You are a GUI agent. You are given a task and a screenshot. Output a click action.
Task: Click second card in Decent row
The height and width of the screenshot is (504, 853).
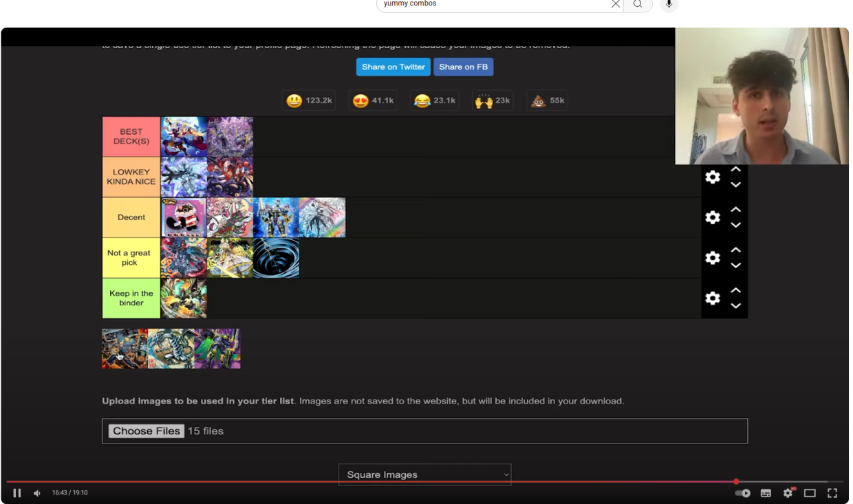pos(230,217)
